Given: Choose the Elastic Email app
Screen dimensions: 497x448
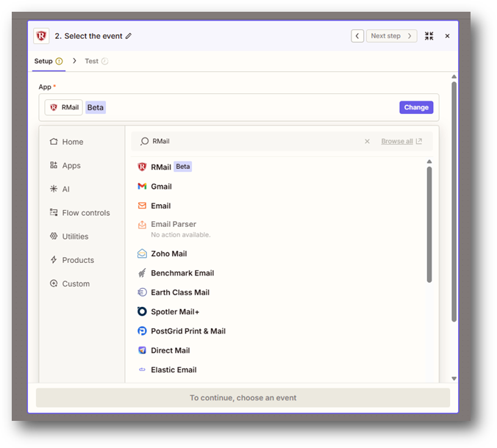Looking at the screenshot, I should point(174,370).
